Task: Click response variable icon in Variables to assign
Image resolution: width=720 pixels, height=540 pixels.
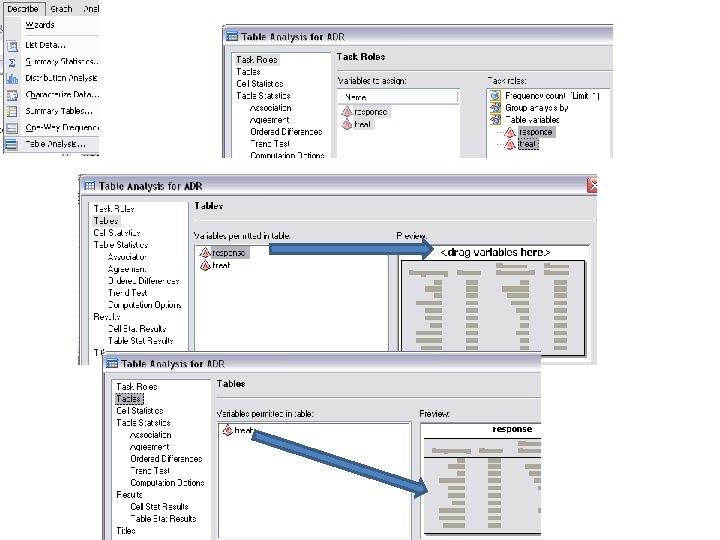Action: [347, 112]
